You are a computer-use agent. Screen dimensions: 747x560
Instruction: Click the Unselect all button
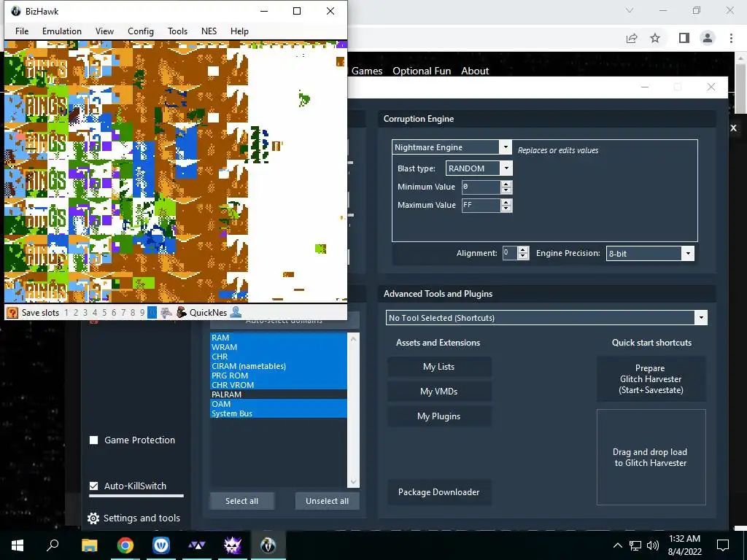[x=328, y=501]
